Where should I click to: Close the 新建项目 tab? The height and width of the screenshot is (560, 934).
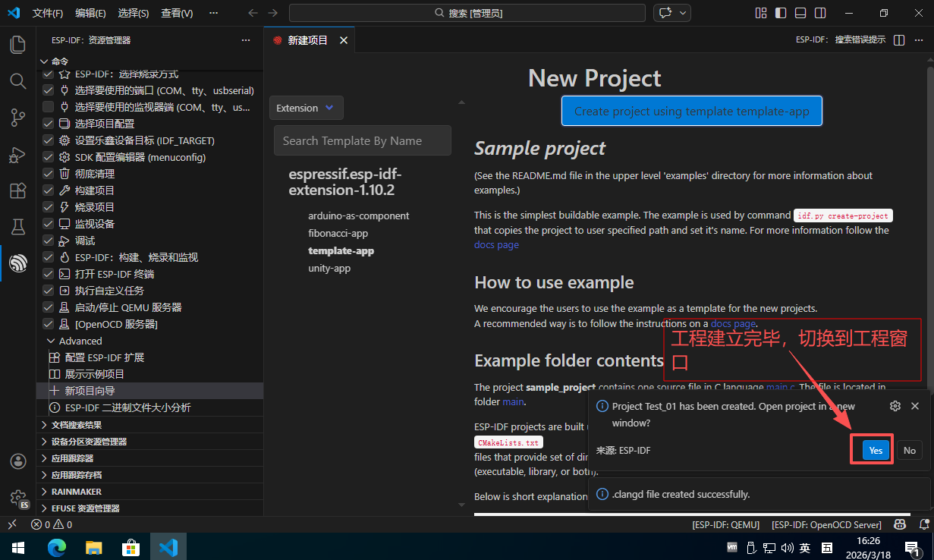[x=344, y=40]
